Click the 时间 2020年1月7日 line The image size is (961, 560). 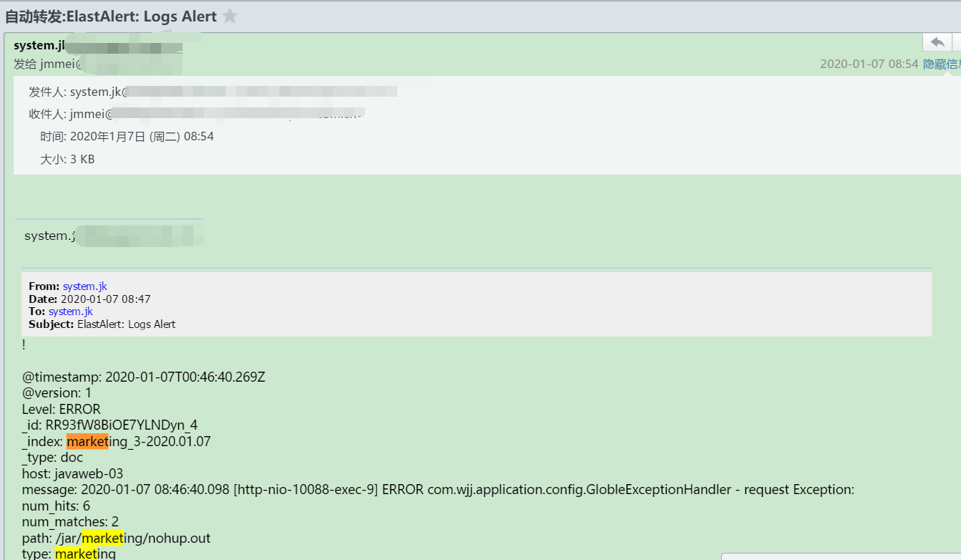127,136
